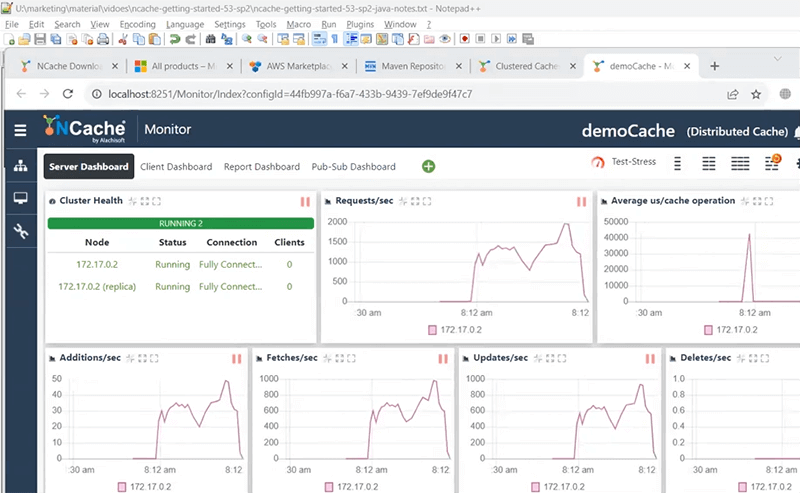Collapse the Average us/cache operation panel
The width and height of the screenshot is (800, 493).
point(745,201)
